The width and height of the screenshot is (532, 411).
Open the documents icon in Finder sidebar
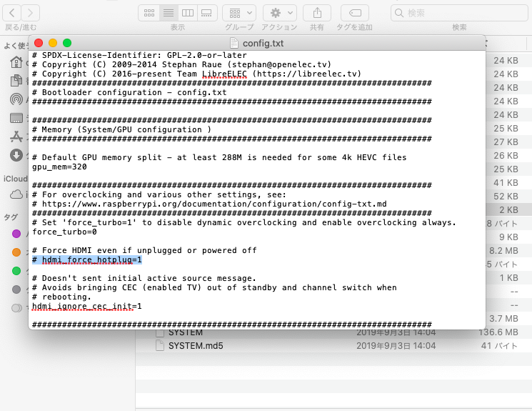click(x=16, y=81)
